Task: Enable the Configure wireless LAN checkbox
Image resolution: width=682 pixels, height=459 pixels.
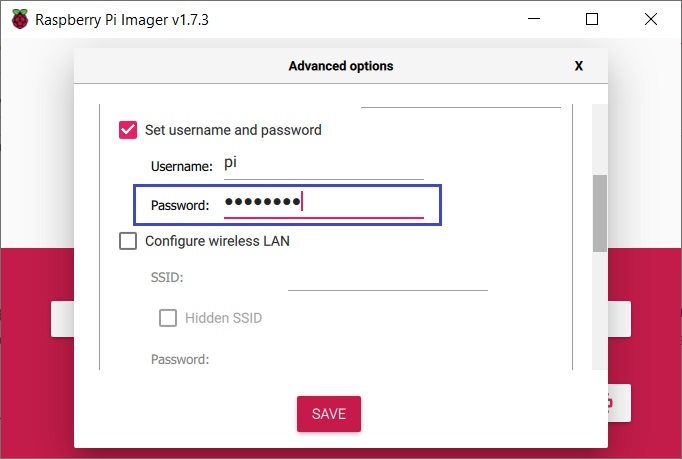Action: pyautogui.click(x=128, y=241)
